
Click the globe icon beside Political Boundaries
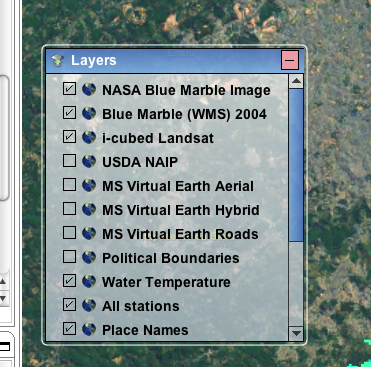pyautogui.click(x=89, y=257)
